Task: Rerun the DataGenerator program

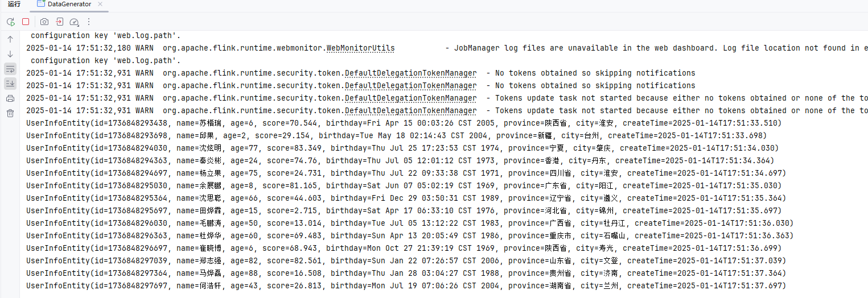Action: (x=10, y=22)
